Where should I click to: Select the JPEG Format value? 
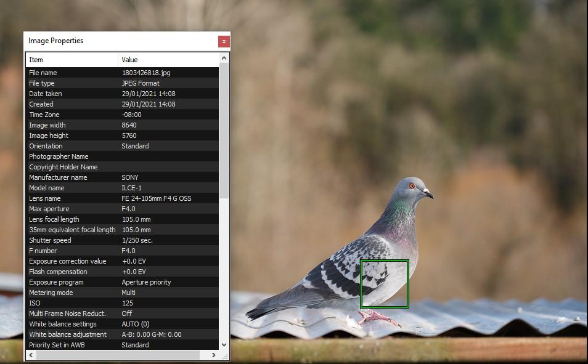click(x=141, y=83)
